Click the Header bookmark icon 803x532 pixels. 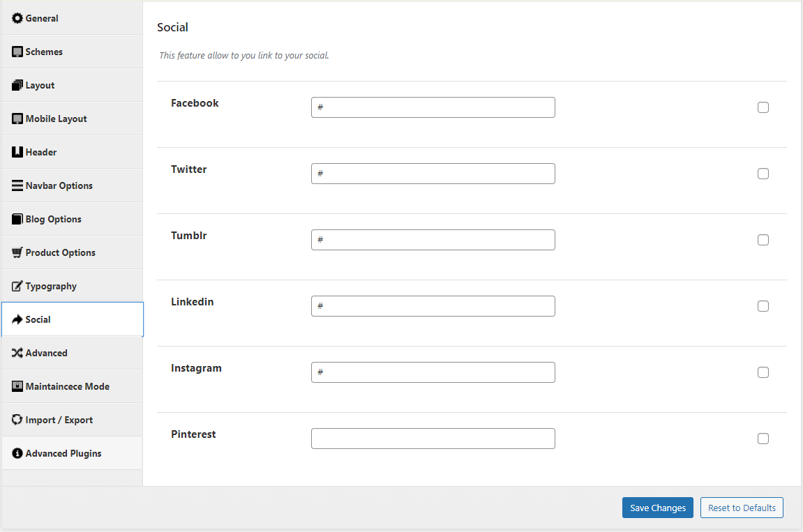(17, 152)
